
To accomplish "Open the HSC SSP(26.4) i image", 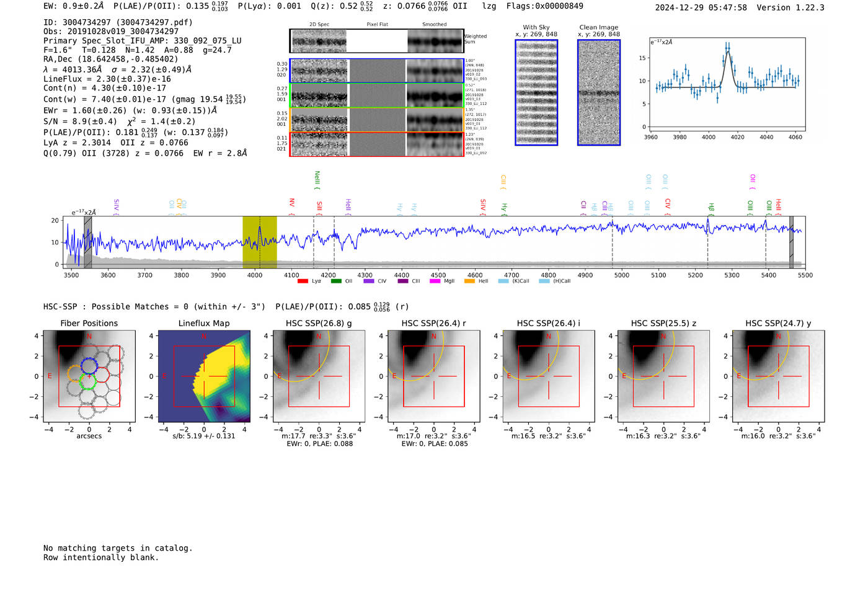I will 549,376.
